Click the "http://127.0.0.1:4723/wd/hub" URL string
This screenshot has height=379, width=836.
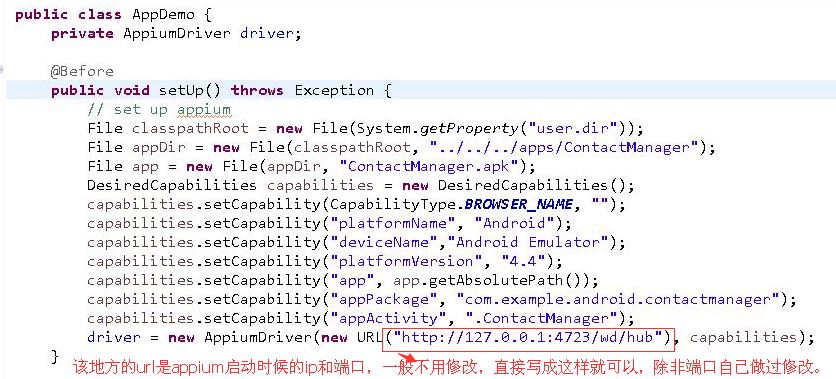point(528,337)
